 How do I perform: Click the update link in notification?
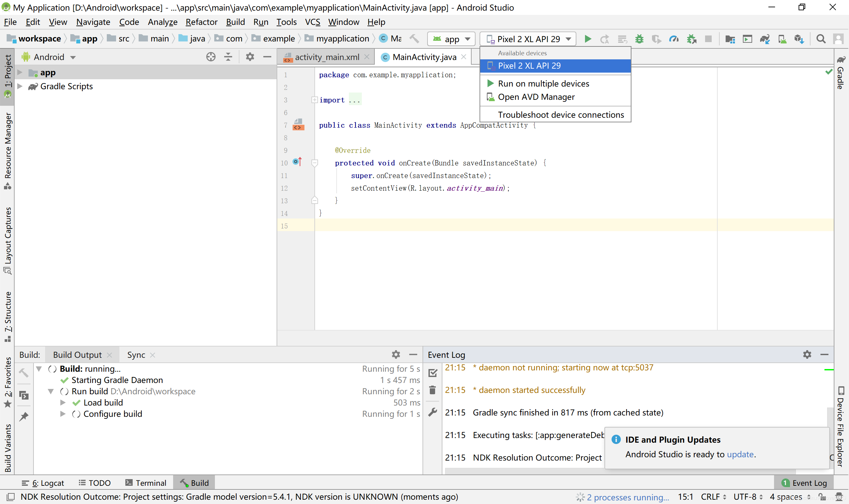point(740,454)
